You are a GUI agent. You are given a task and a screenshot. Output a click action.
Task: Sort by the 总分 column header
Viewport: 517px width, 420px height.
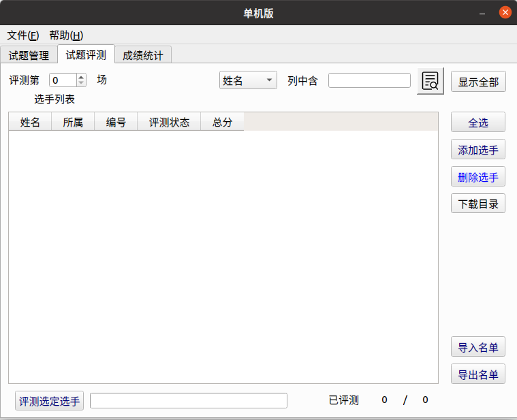coord(223,123)
